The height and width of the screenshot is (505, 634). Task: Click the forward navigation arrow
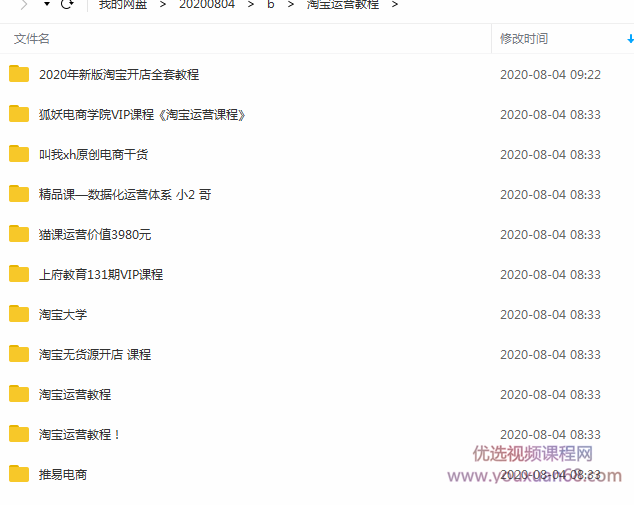(x=24, y=5)
